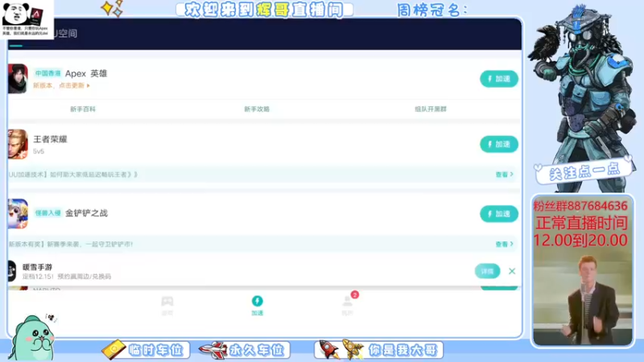Click the 王者荣耀 title text

pos(50,139)
